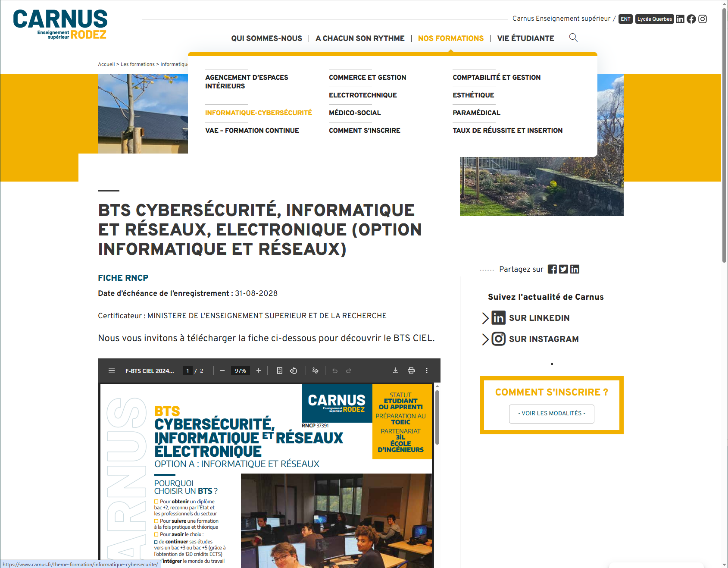Follow Carnus SUR LINKEDIN link
Screen dimensions: 728x568
(x=539, y=318)
